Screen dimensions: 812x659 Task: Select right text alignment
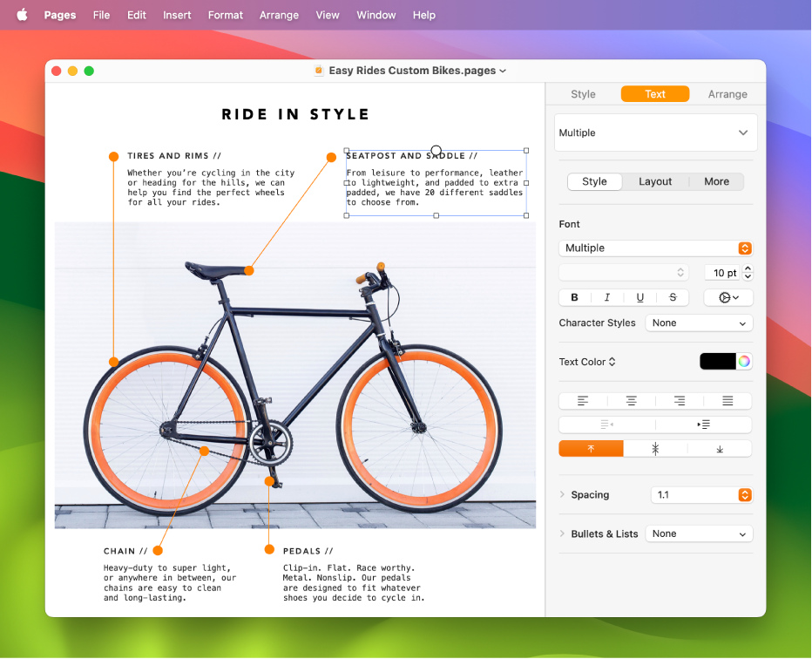tap(680, 401)
